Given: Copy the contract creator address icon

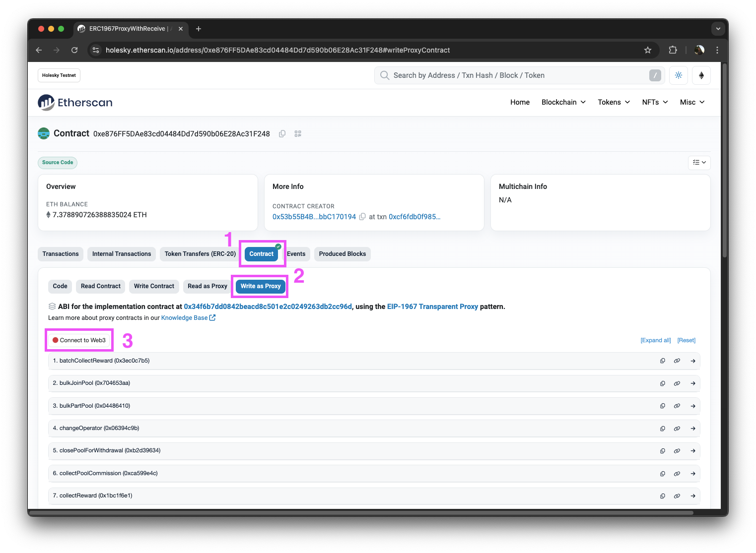Looking at the screenshot, I should pyautogui.click(x=362, y=217).
